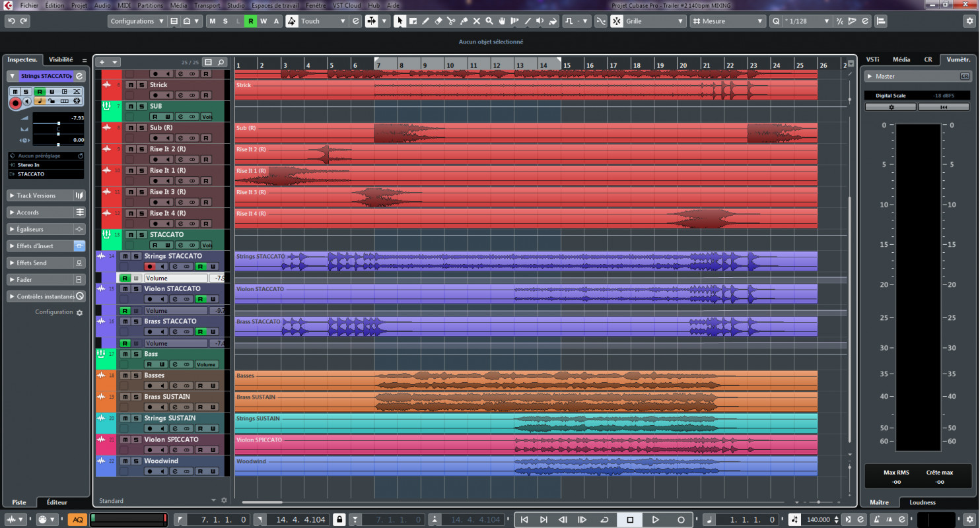Switch to the Loudness tab
Viewport: 980px width, 528px height.
[923, 502]
